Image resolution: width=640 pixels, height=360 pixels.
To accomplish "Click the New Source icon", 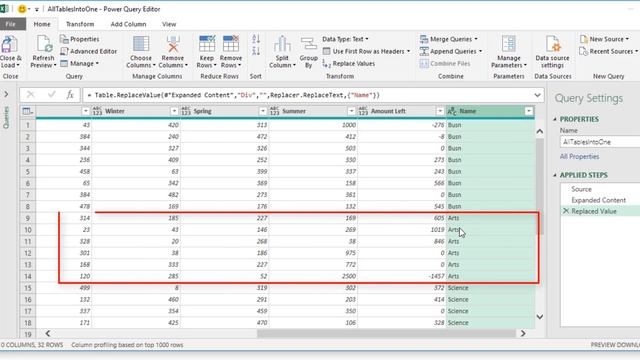I will click(x=584, y=39).
